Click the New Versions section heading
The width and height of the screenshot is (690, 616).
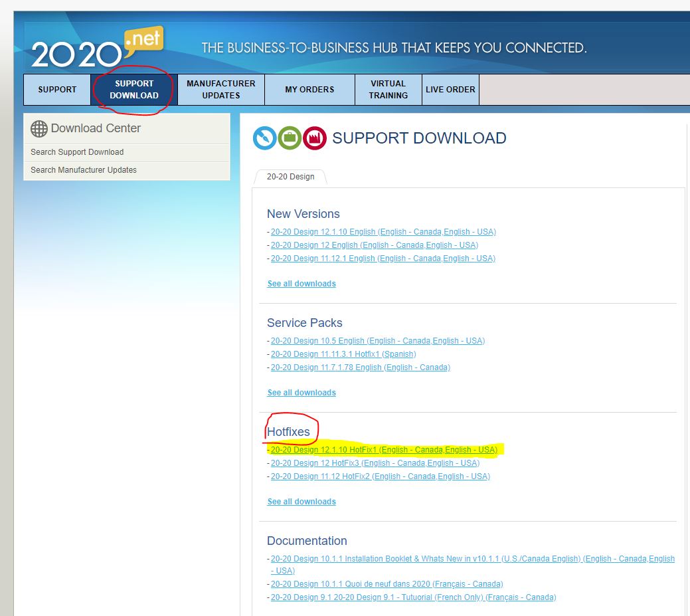pos(303,214)
